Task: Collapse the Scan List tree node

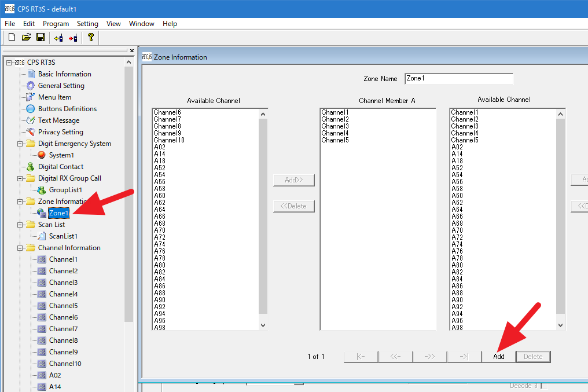Action: [x=20, y=225]
